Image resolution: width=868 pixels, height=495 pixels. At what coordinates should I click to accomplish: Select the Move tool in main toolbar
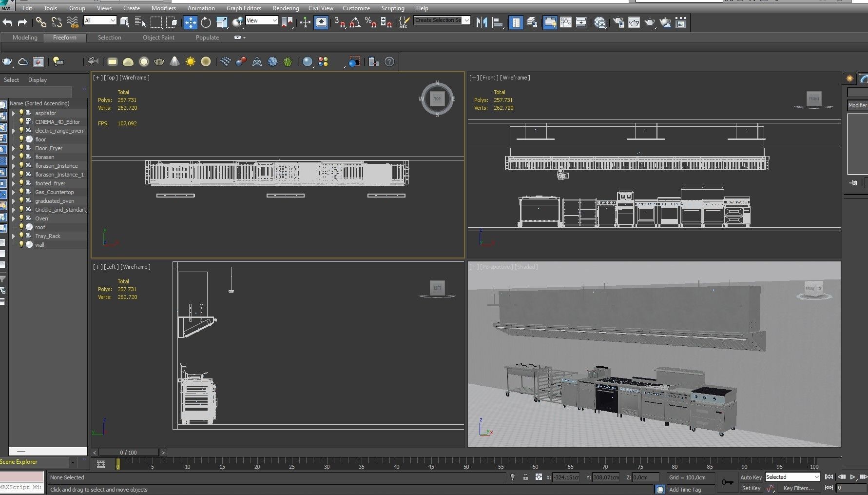click(190, 22)
